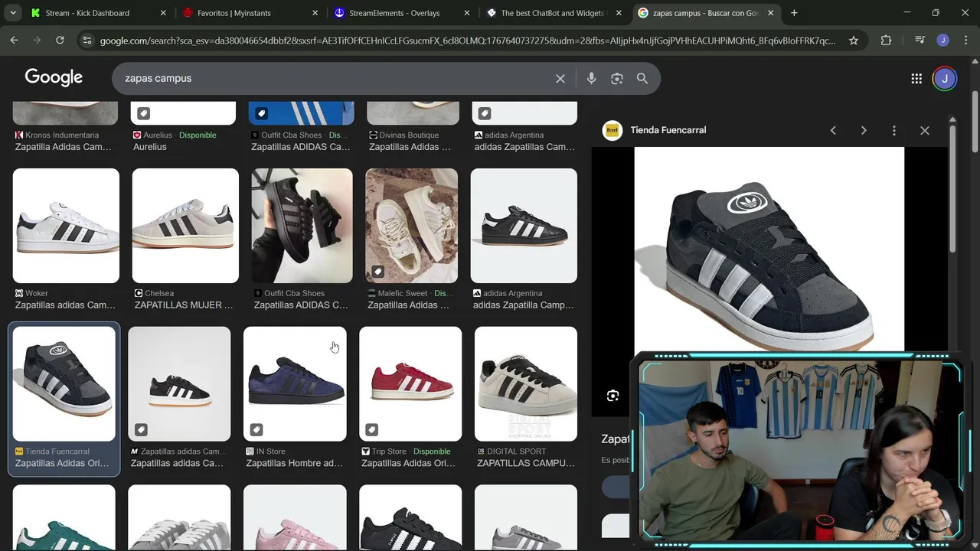This screenshot has width=980, height=551.
Task: Click product tag icon on Trip Store image
Action: [x=371, y=430]
